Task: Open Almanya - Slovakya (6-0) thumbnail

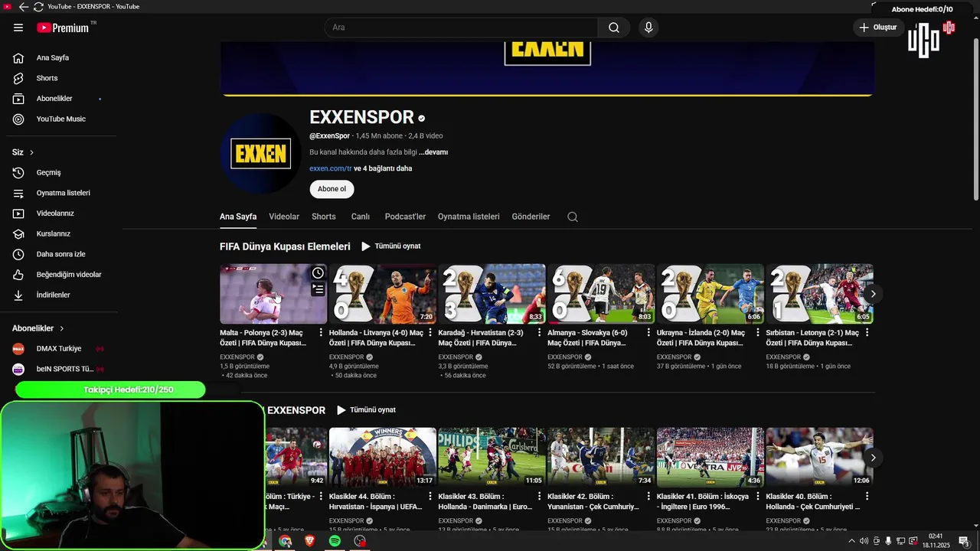Action: 601,294
